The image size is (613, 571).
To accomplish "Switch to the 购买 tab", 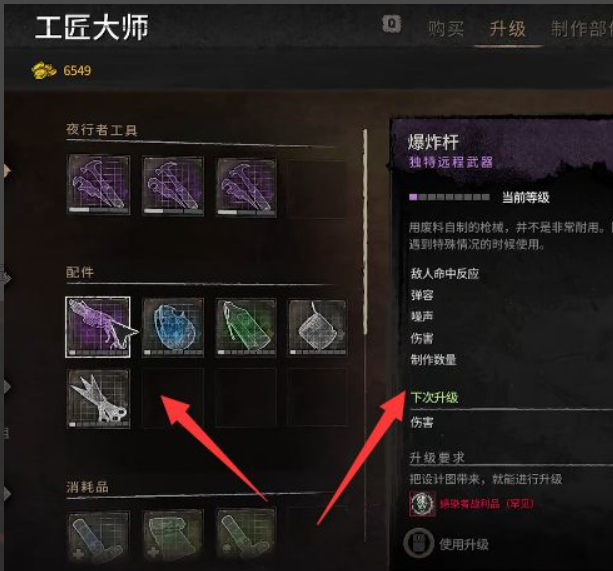I will pos(446,29).
